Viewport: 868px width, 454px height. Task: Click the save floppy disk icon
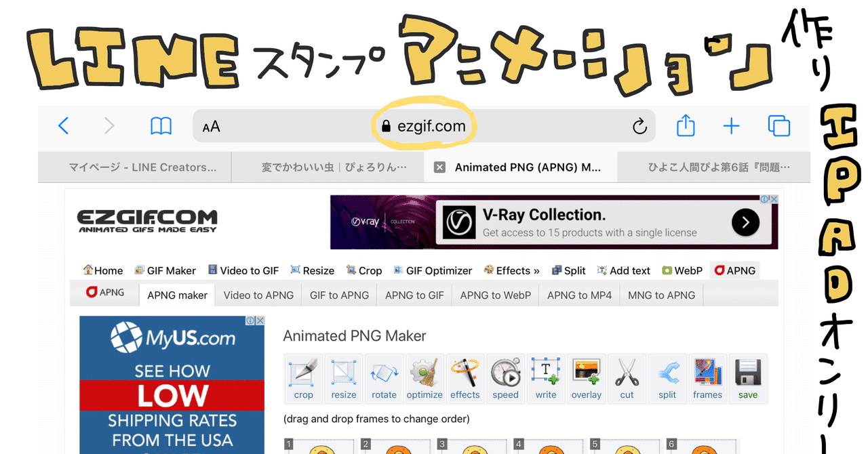[x=748, y=378]
